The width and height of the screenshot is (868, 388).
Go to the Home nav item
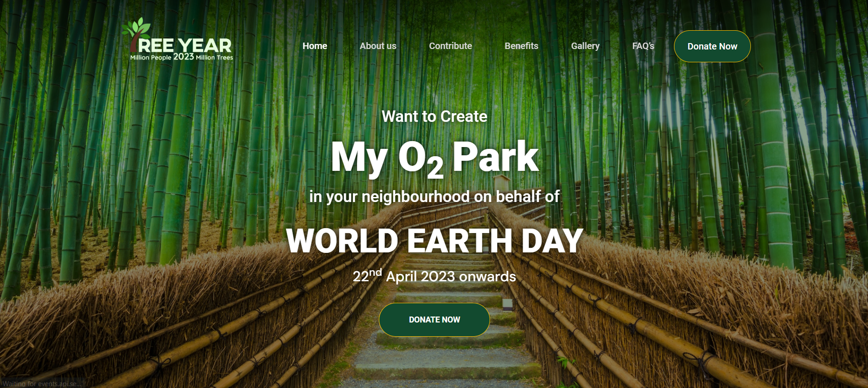(314, 46)
